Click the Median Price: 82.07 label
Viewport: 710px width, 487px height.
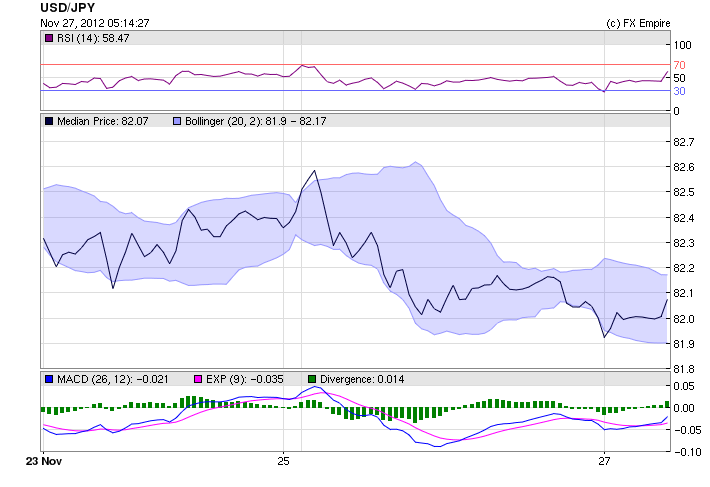tap(102, 120)
